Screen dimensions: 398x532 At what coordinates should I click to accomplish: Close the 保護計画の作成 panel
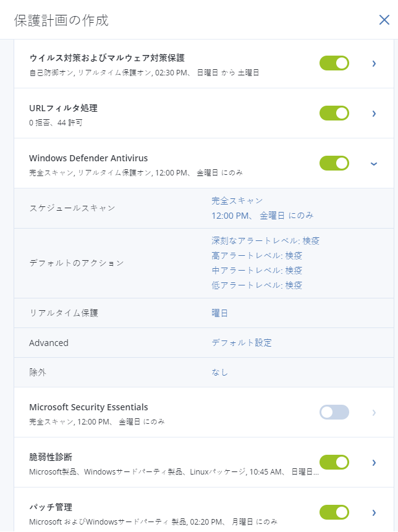384,20
